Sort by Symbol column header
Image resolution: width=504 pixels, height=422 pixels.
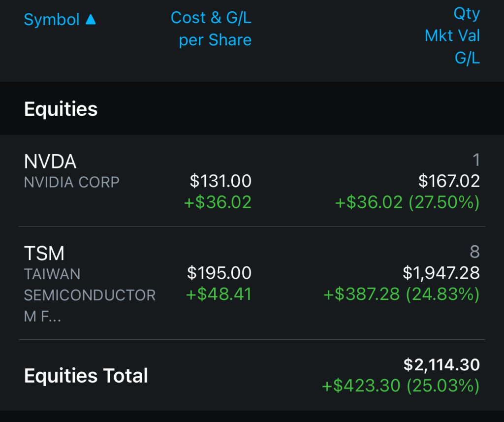pos(52,20)
